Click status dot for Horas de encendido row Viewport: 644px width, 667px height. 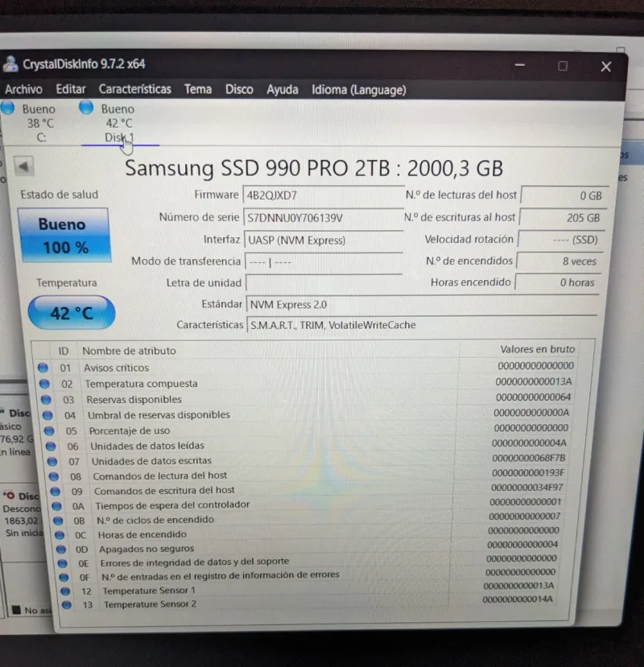coord(60,535)
